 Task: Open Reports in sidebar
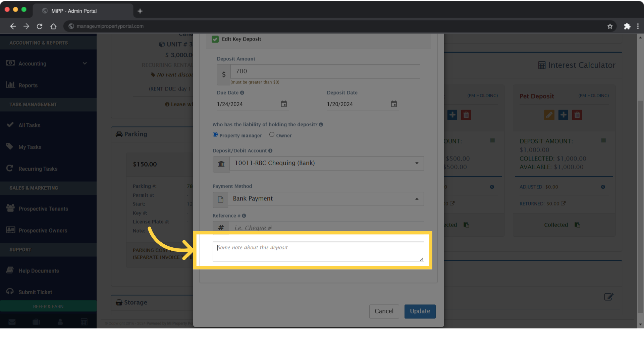click(x=48, y=85)
